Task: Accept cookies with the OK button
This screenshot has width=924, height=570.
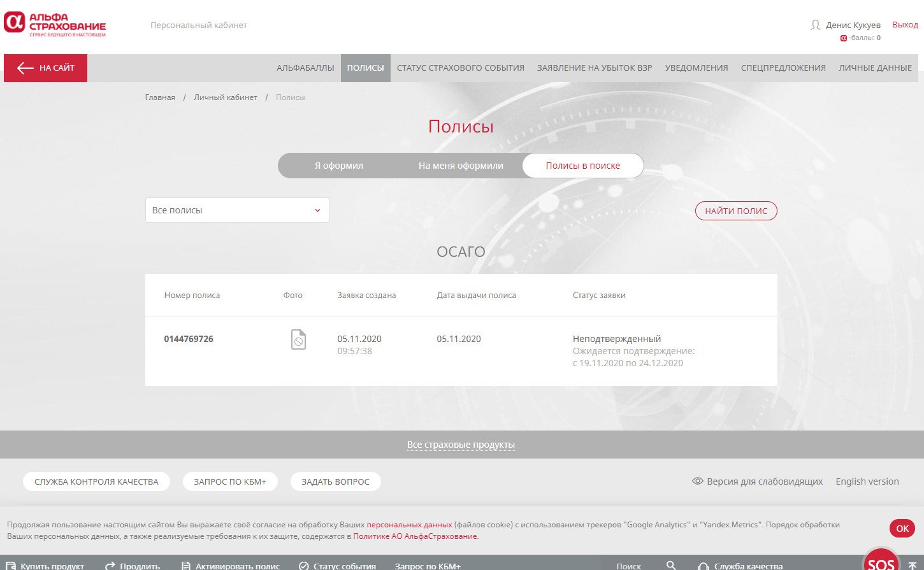Action: tap(902, 529)
